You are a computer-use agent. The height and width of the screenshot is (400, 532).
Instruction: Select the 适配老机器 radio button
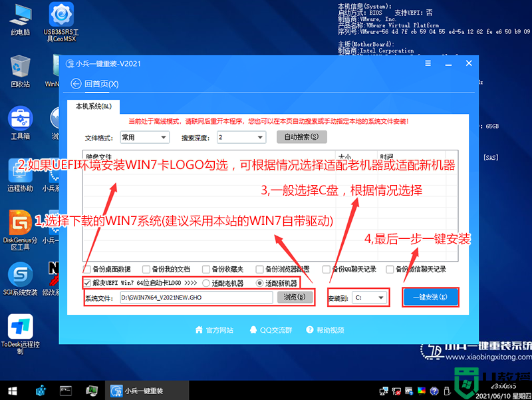pyautogui.click(x=206, y=283)
